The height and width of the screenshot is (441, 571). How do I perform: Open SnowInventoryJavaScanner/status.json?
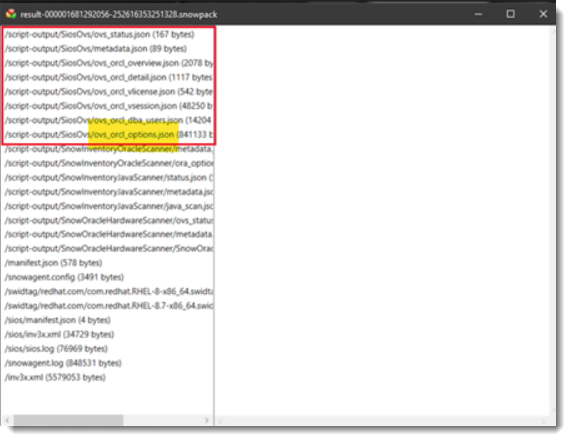pyautogui.click(x=109, y=177)
